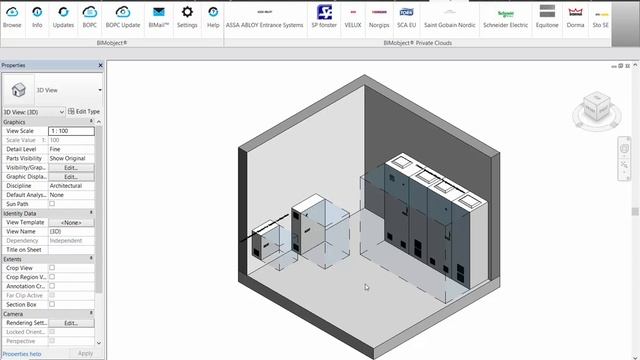Open the 3D View type selector dropdown
The height and width of the screenshot is (360, 640).
[100, 90]
